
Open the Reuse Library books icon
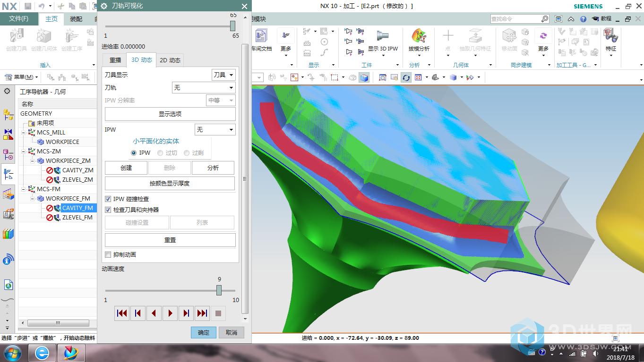coord(8,234)
